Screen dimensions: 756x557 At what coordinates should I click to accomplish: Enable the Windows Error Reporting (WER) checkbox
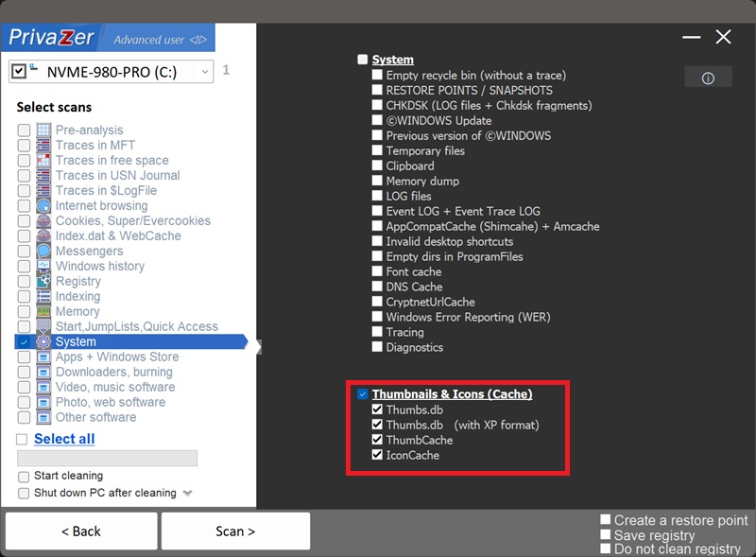[377, 317]
